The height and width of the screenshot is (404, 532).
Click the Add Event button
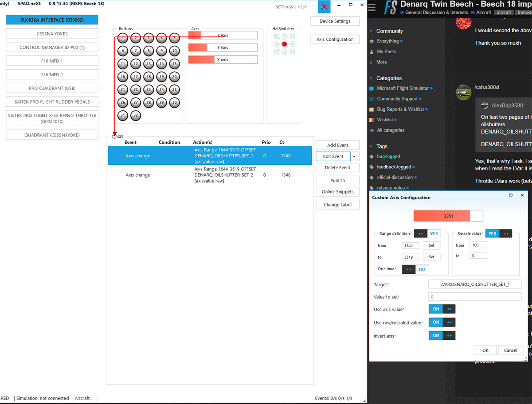[337, 145]
